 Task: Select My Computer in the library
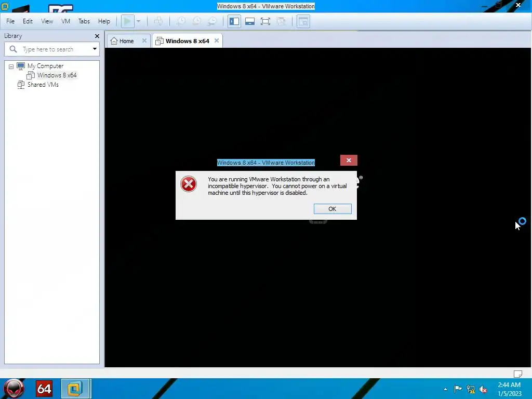tap(46, 66)
